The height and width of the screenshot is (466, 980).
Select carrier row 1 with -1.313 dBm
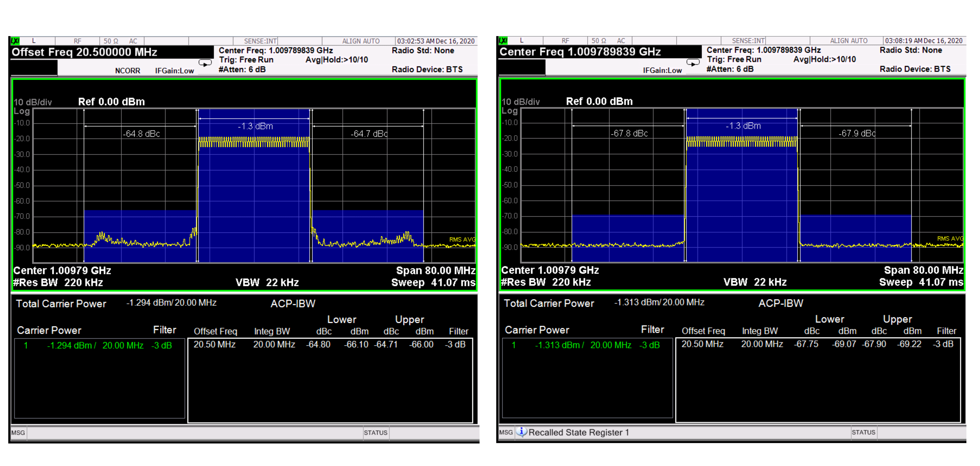pos(587,345)
